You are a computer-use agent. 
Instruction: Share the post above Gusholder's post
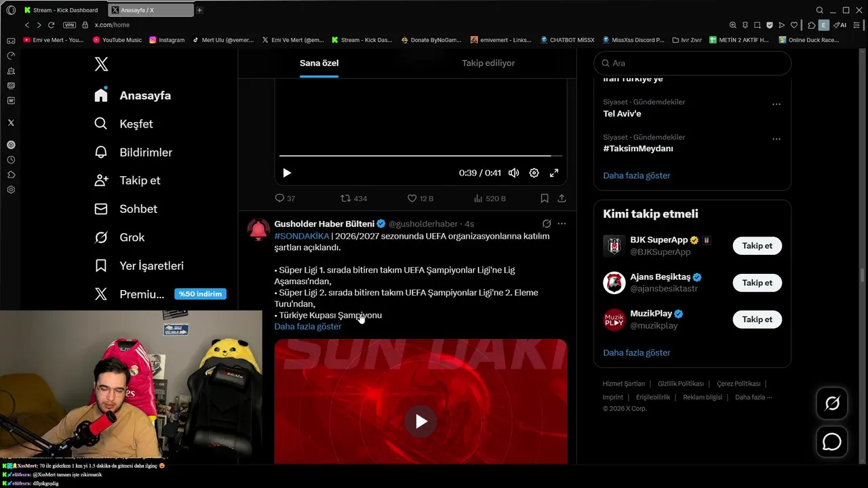pyautogui.click(x=561, y=199)
